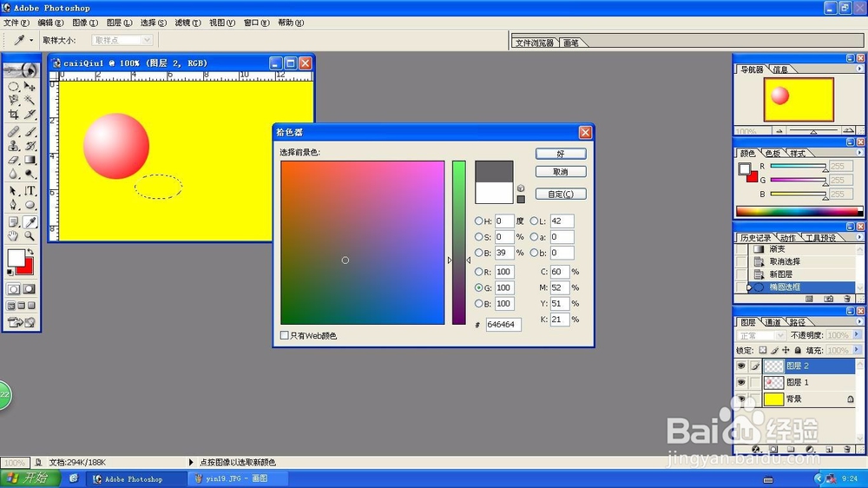Open the 开始 Start button

point(29,478)
